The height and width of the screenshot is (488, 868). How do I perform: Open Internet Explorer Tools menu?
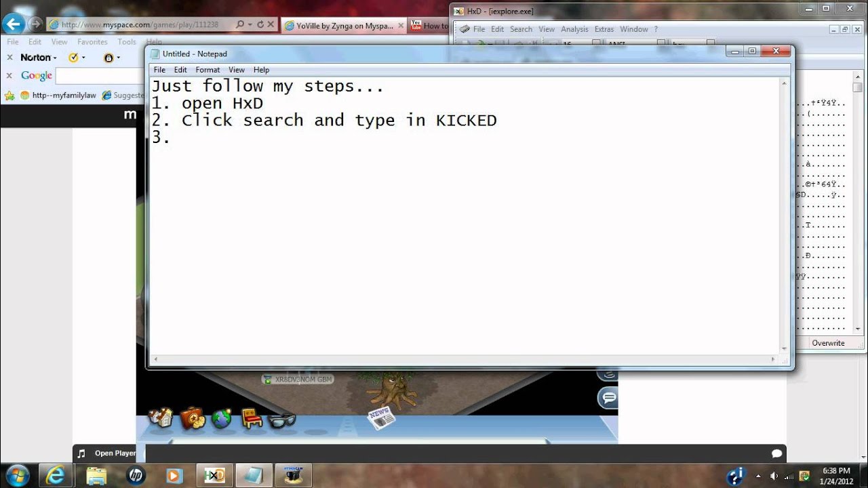127,42
